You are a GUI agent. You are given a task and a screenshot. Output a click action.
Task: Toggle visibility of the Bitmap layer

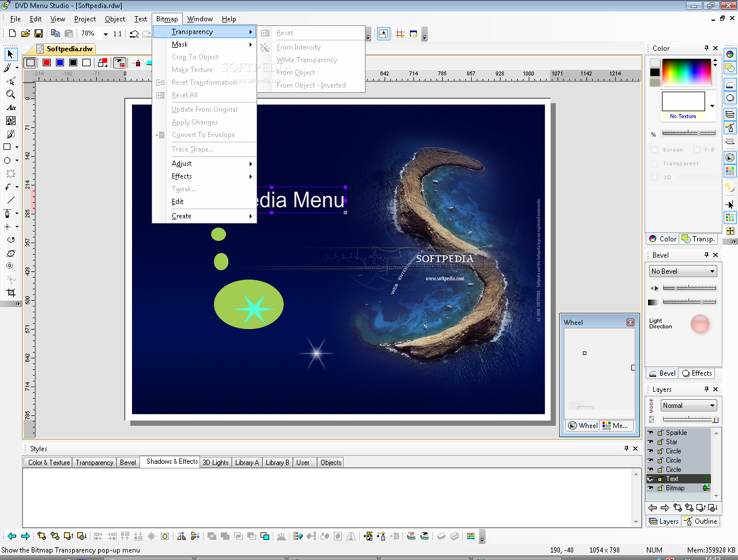click(x=650, y=488)
